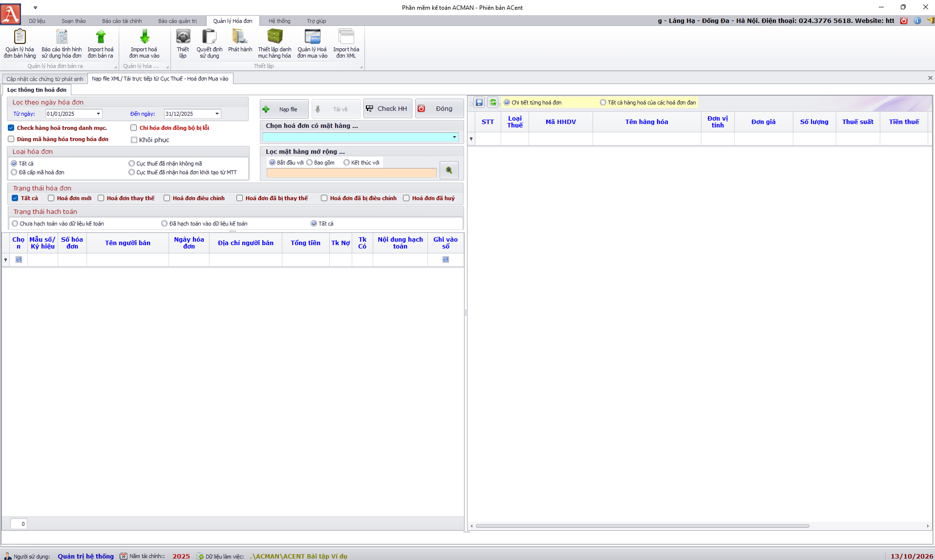
Task: Open the Hệ thống ribbon tab
Action: [x=279, y=21]
